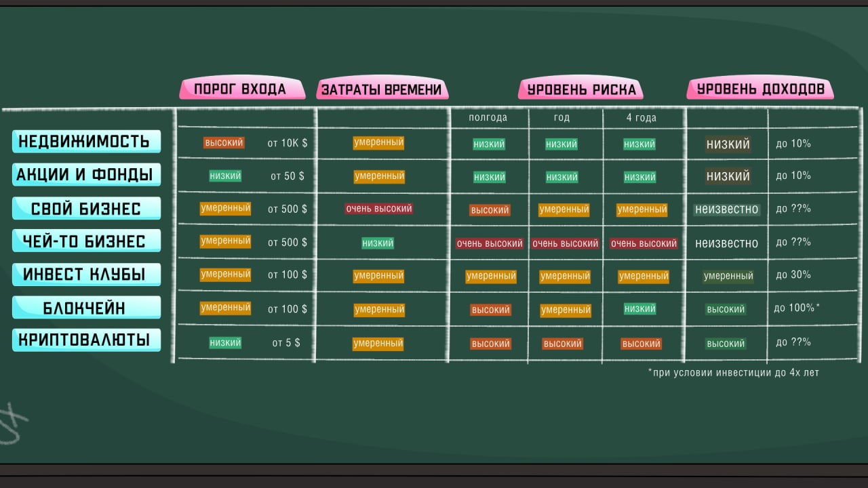Image resolution: width=868 pixels, height=488 pixels.
Task: Click год умеренный risk tag in СВОЙ БИЗНЕС
Action: pyautogui.click(x=564, y=210)
